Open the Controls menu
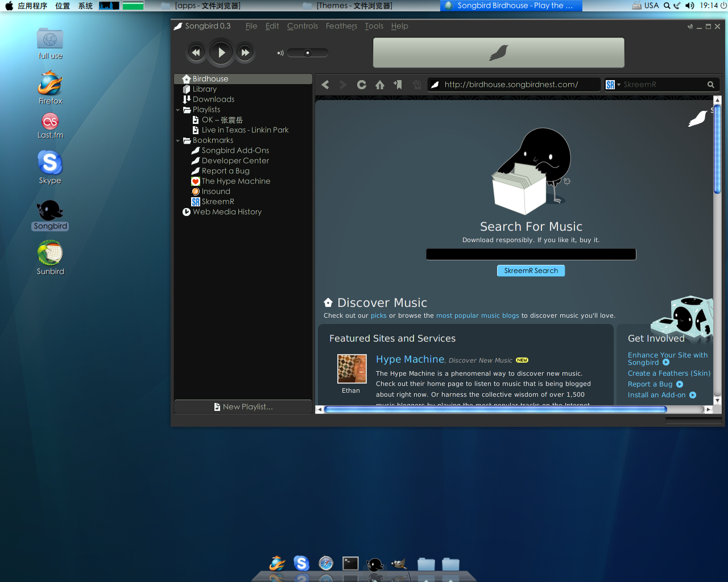 click(303, 26)
